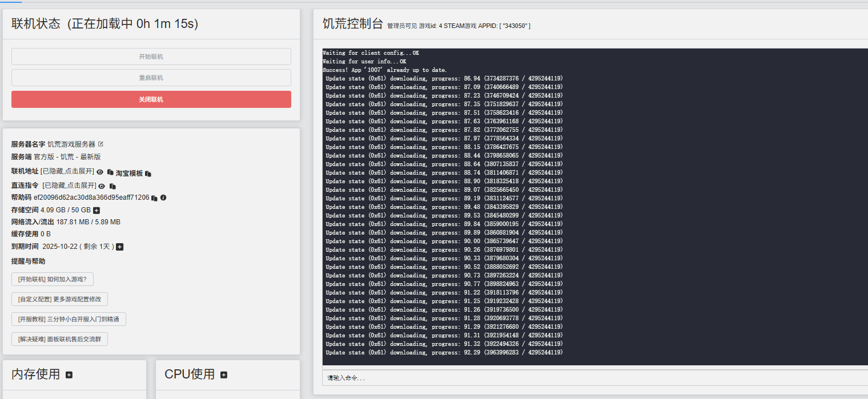The width and height of the screenshot is (868, 399).
Task: Click the edit icon beside the server name
Action: 101,144
